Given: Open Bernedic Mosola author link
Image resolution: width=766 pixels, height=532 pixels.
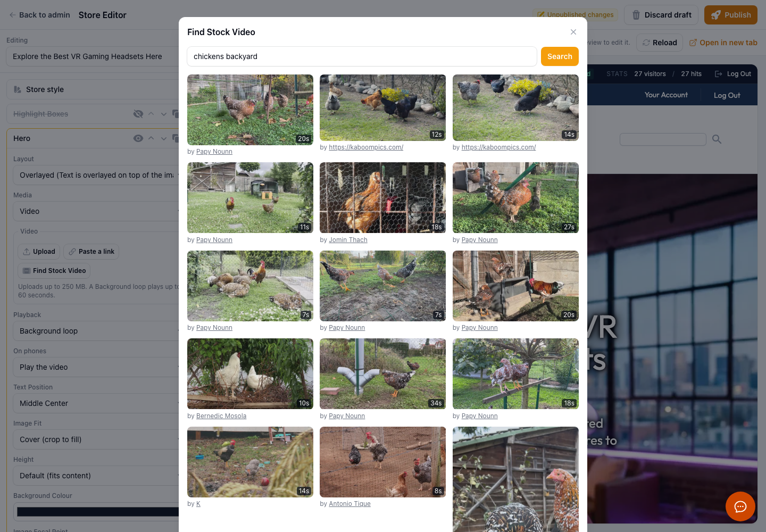Looking at the screenshot, I should point(221,416).
